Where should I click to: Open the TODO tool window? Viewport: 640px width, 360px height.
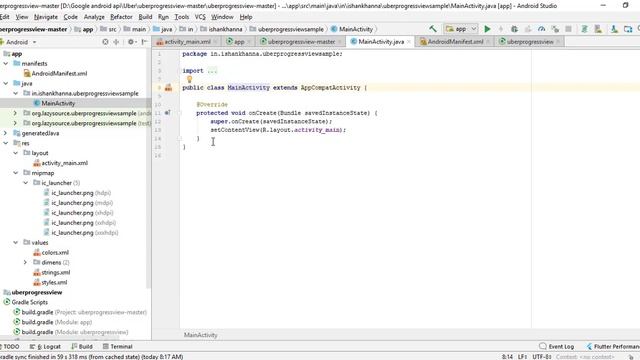click(x=11, y=347)
